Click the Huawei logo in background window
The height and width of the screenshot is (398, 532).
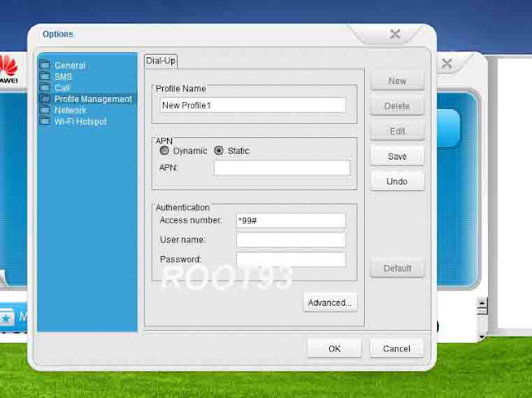click(x=8, y=70)
